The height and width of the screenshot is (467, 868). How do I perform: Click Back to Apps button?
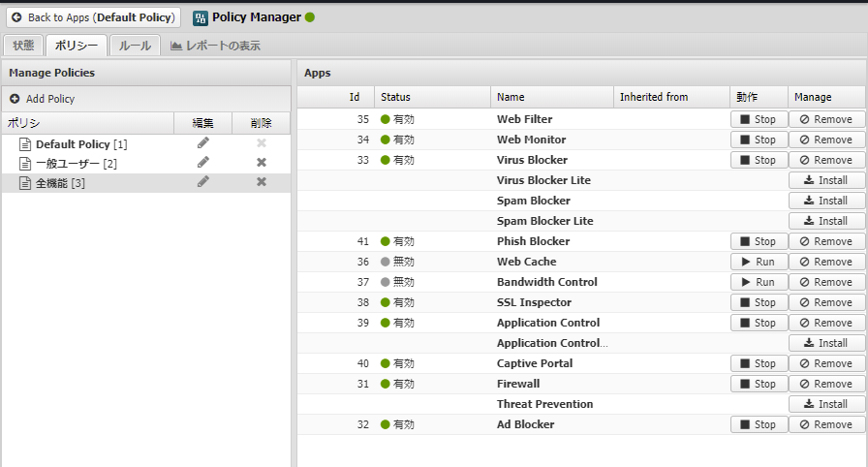pos(94,17)
